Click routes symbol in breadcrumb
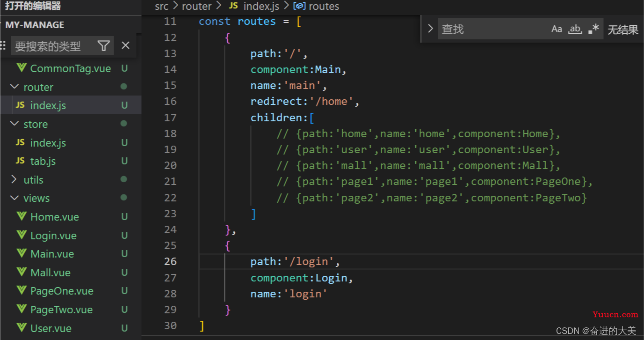The height and width of the screenshot is (340, 644). click(324, 7)
